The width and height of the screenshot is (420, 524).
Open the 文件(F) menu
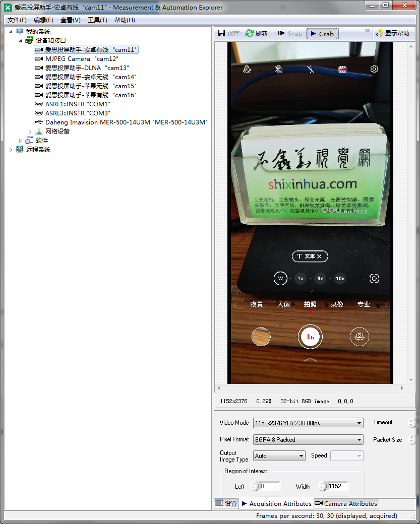tap(17, 20)
